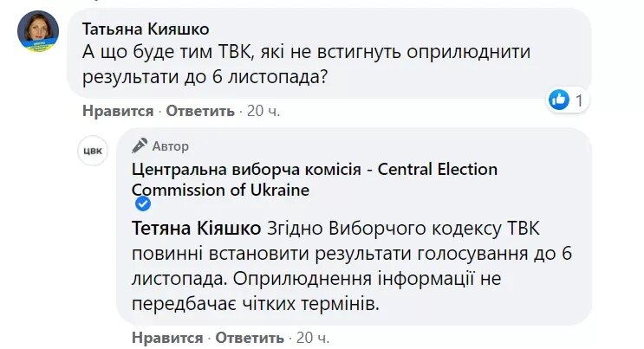Click the pencil icon beside Автор
Image resolution: width=644 pixels, height=349 pixels.
click(x=138, y=146)
